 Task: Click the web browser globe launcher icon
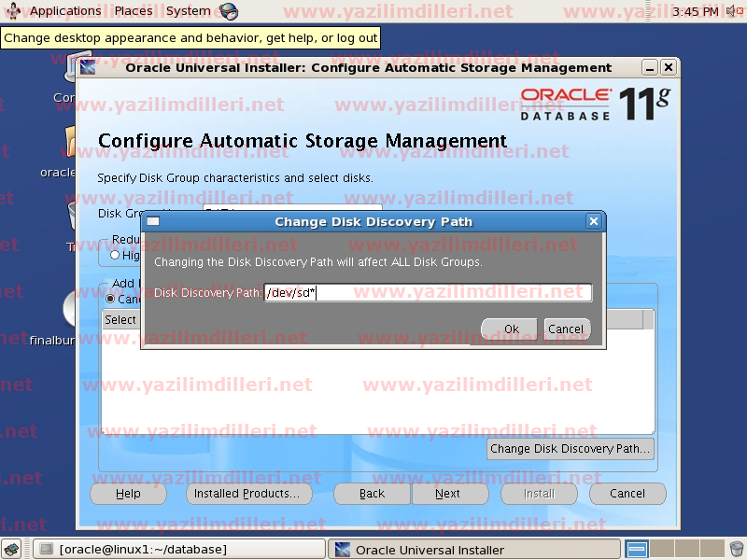click(x=229, y=11)
